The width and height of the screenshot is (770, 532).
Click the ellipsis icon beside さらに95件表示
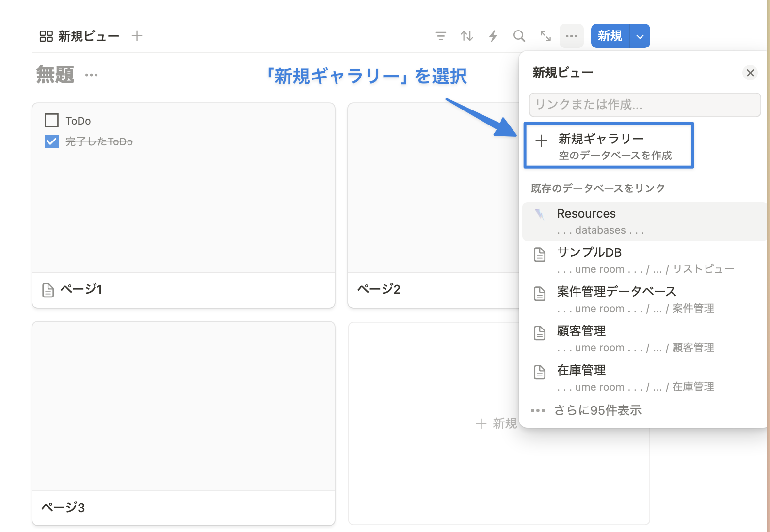tap(538, 410)
